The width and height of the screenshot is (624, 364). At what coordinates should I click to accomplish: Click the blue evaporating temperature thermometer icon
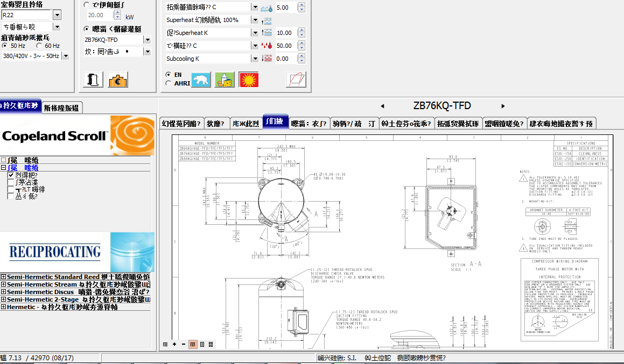(x=267, y=8)
